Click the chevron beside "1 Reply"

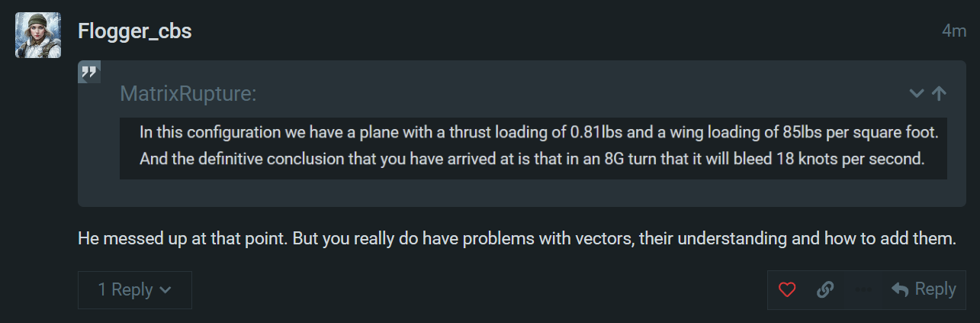165,290
